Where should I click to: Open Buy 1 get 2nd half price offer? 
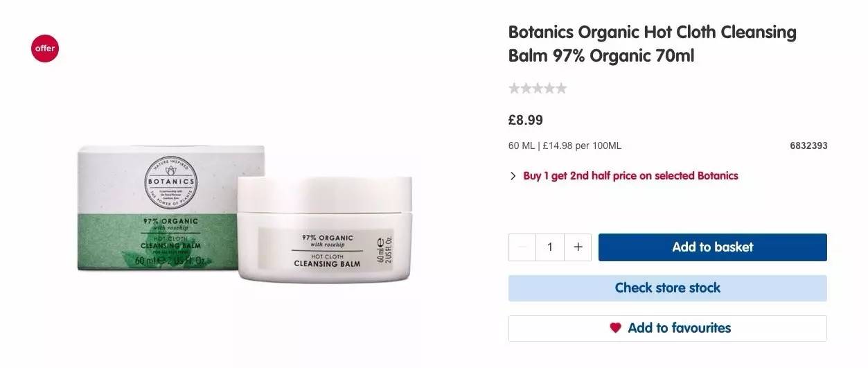pyautogui.click(x=630, y=176)
